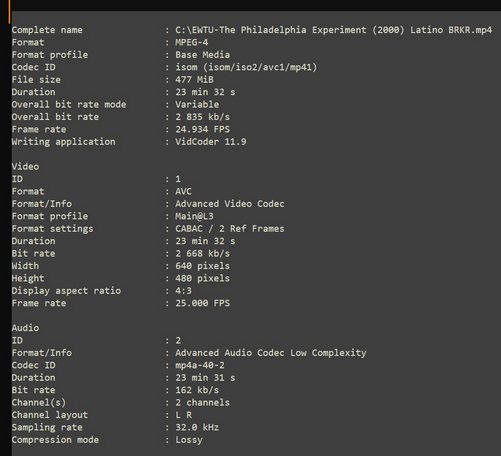This screenshot has height=456, width=501.
Task: Select the File size value 477 MiB
Action: tap(194, 80)
